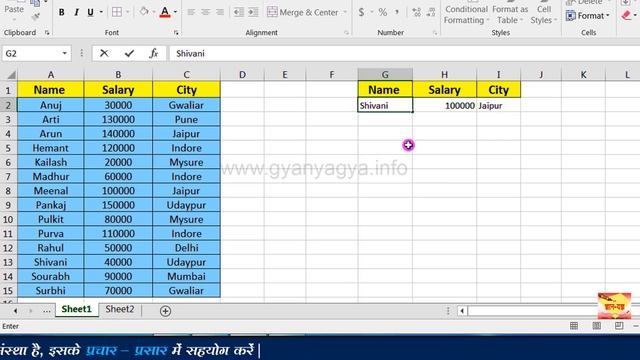
Task: Click formula bar containing Shivani
Action: 404,53
